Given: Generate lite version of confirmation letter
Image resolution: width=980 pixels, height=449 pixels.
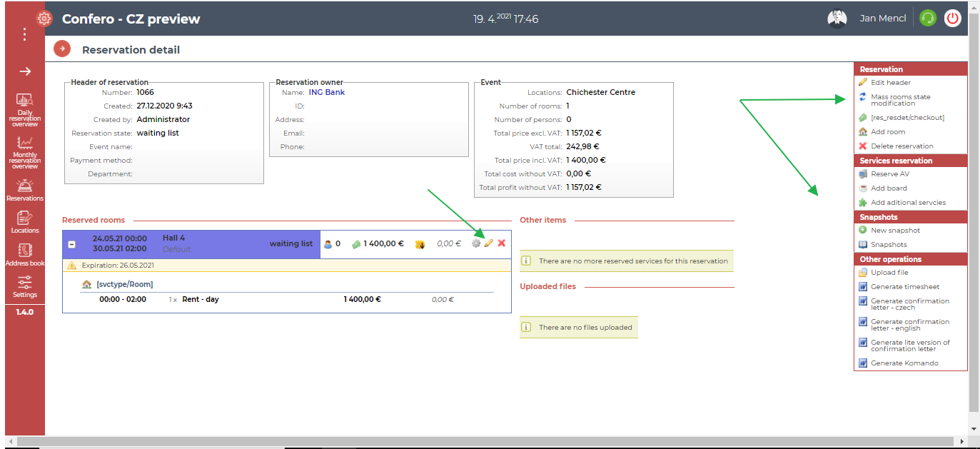Looking at the screenshot, I should coord(910,345).
